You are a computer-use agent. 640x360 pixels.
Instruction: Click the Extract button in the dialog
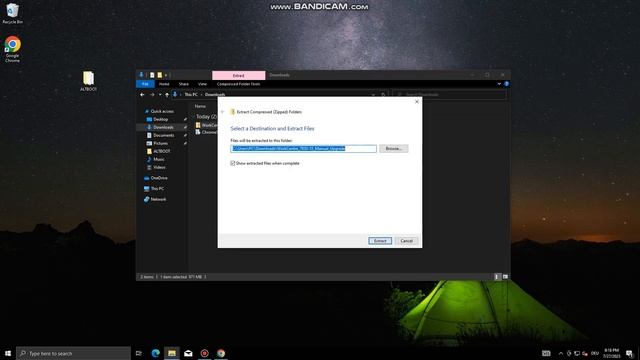tap(380, 241)
